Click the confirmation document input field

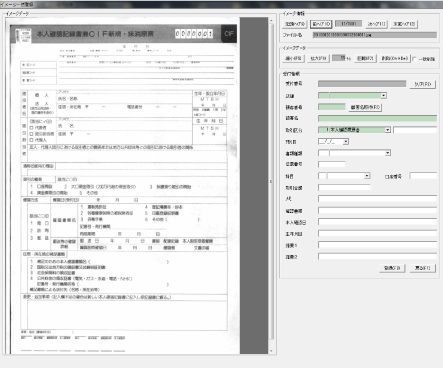[377, 210]
